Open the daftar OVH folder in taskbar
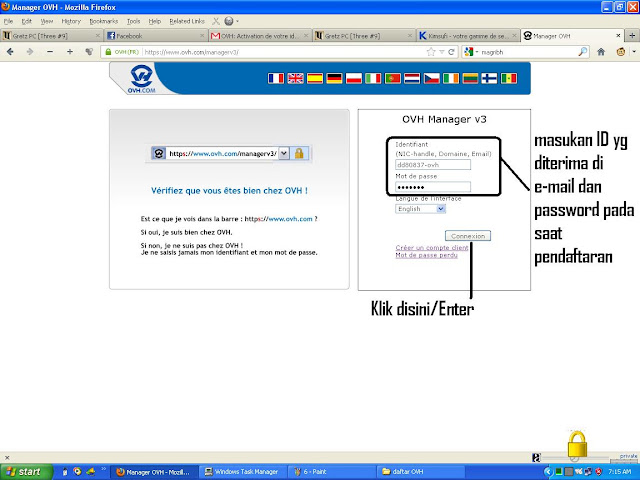 point(420,472)
